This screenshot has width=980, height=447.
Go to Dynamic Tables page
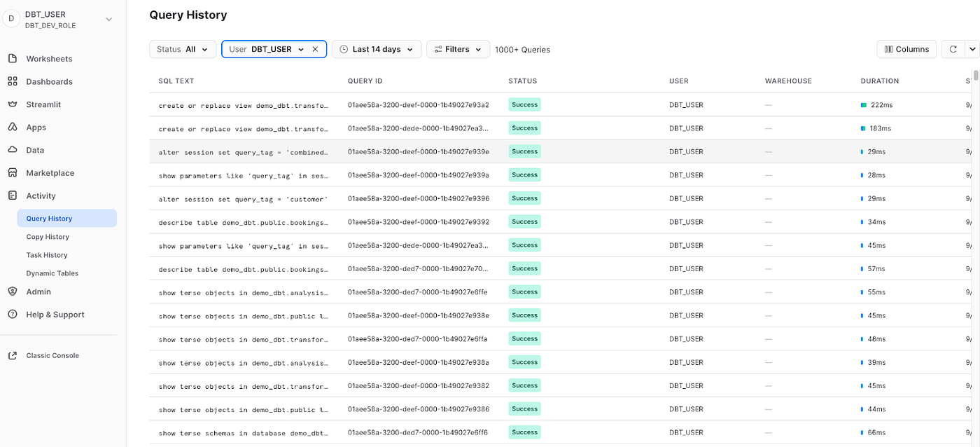click(x=52, y=273)
